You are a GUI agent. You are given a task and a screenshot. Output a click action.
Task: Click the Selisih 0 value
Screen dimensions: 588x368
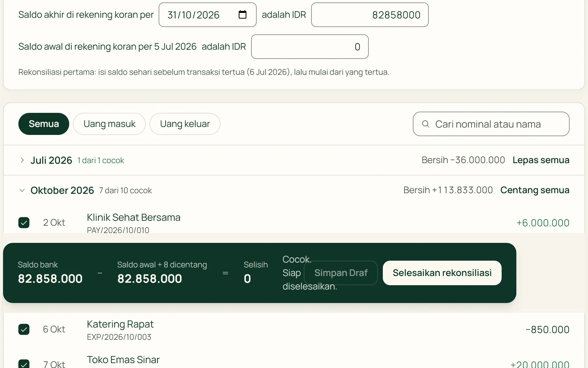(247, 279)
